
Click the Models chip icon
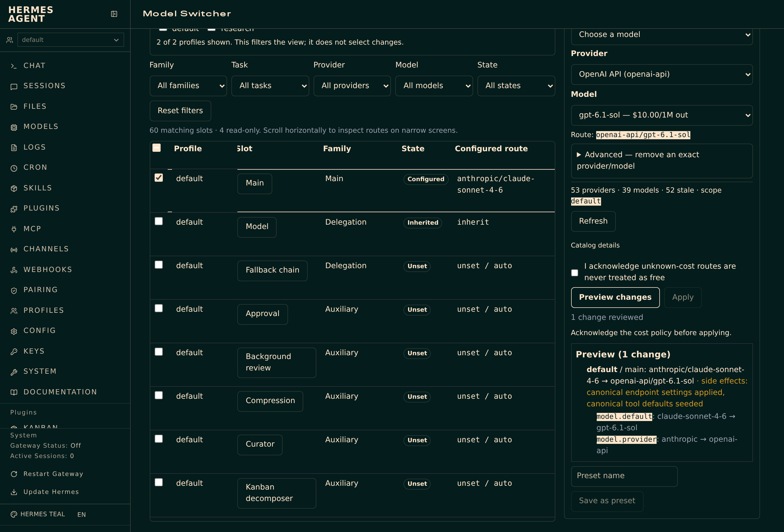tap(14, 128)
